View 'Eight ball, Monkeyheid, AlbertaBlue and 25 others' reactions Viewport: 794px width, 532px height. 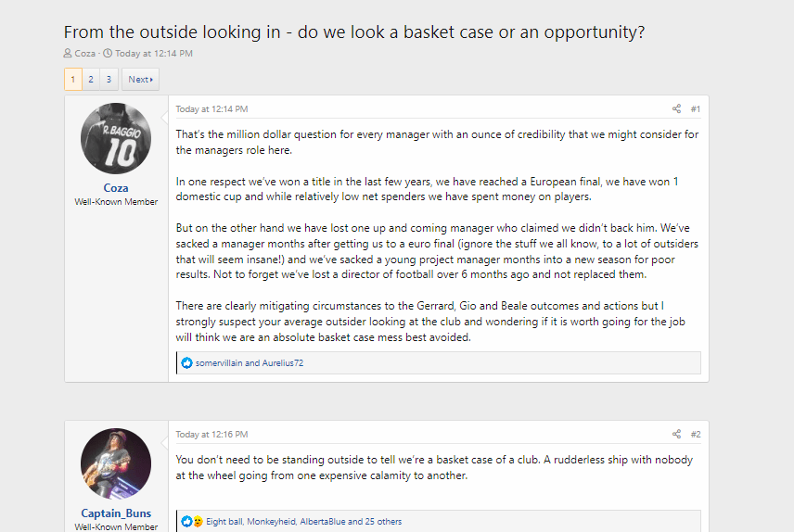click(304, 522)
